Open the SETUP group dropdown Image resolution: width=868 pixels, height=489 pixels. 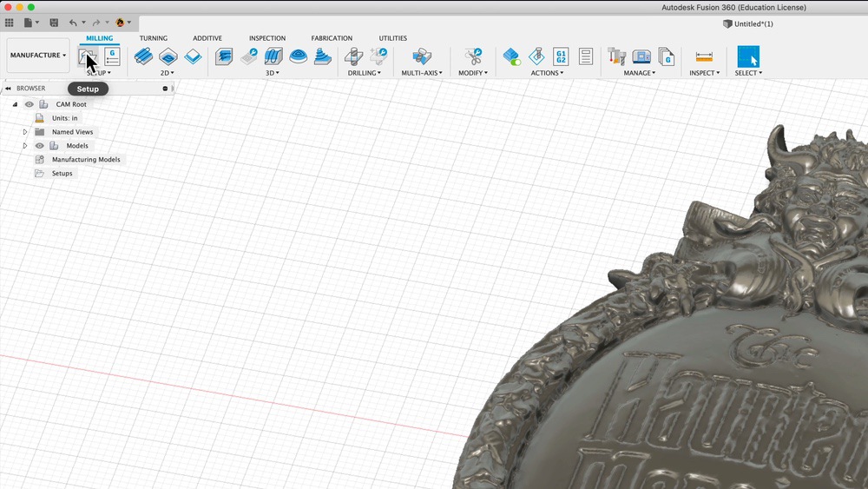coord(99,73)
